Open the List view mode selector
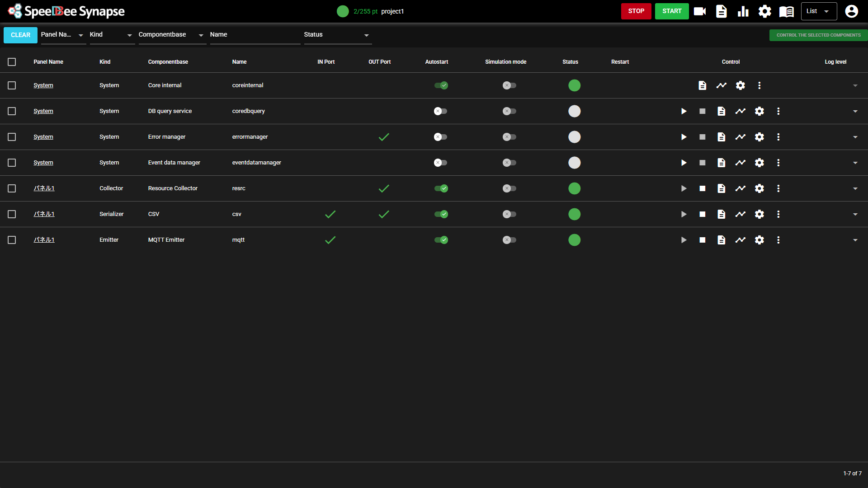Image resolution: width=868 pixels, height=488 pixels. pyautogui.click(x=818, y=11)
